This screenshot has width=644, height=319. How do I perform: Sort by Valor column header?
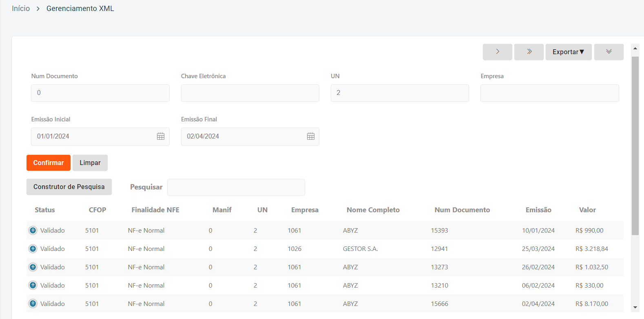(x=587, y=210)
